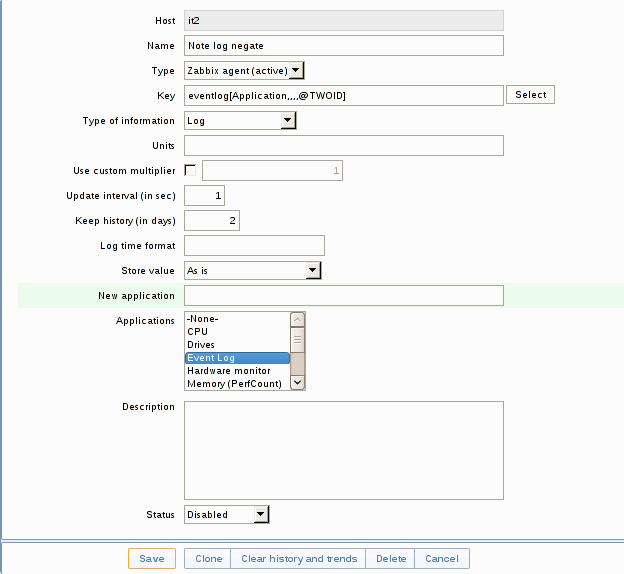
Task: Click inside the Description text area
Action: 343,450
